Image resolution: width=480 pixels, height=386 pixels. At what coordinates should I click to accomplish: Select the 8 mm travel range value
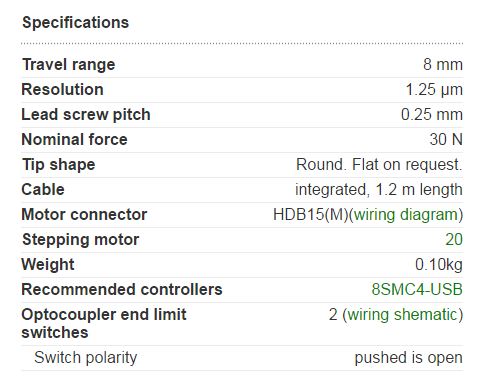pyautogui.click(x=443, y=64)
